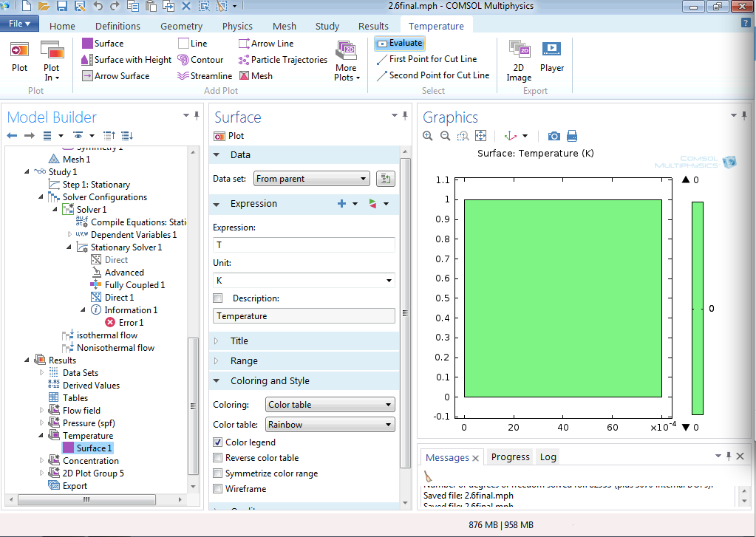Open the Log tab

coord(548,457)
